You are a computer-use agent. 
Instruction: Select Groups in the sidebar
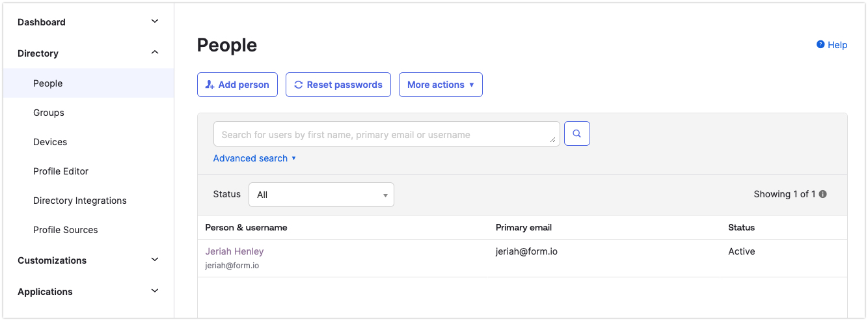(x=49, y=113)
